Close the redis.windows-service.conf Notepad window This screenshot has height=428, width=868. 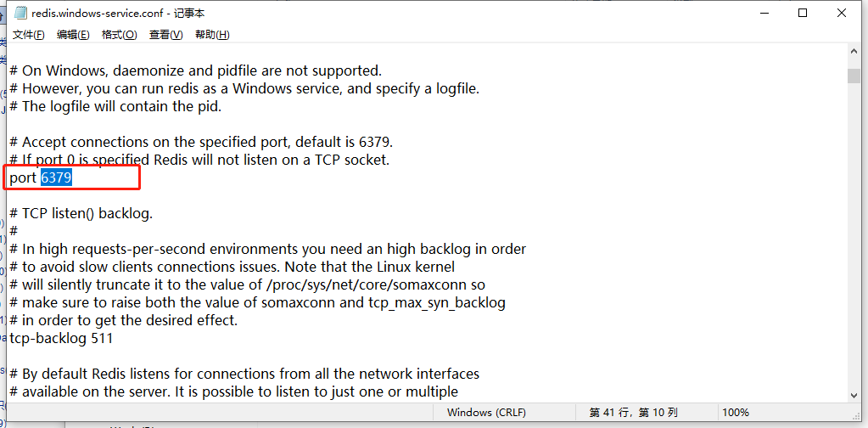[x=842, y=14]
